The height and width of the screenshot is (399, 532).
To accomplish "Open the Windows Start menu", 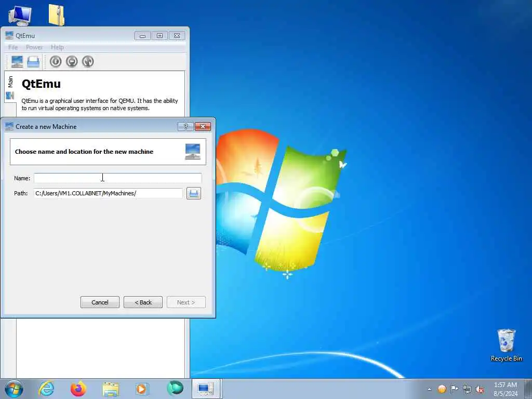I will click(x=14, y=389).
